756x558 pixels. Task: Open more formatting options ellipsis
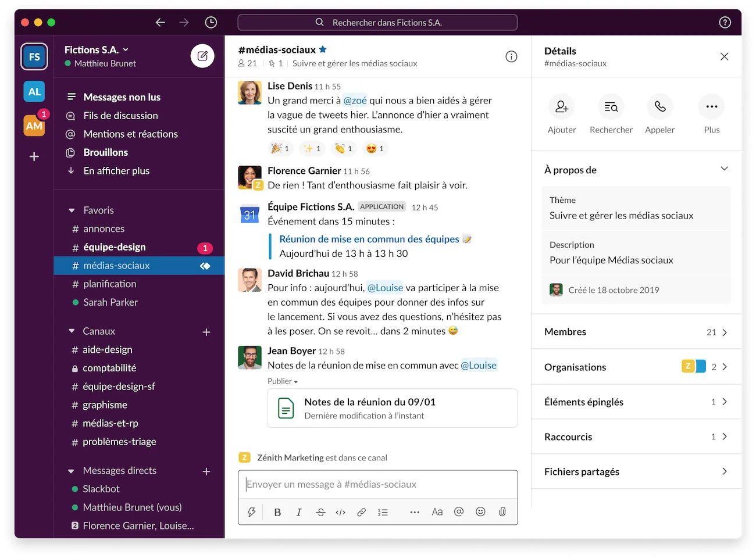(x=415, y=512)
